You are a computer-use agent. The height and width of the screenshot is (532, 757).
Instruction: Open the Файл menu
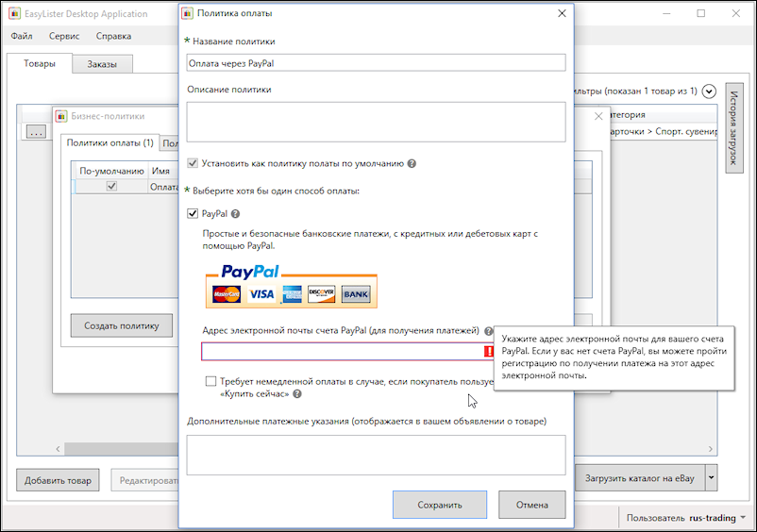tap(22, 36)
